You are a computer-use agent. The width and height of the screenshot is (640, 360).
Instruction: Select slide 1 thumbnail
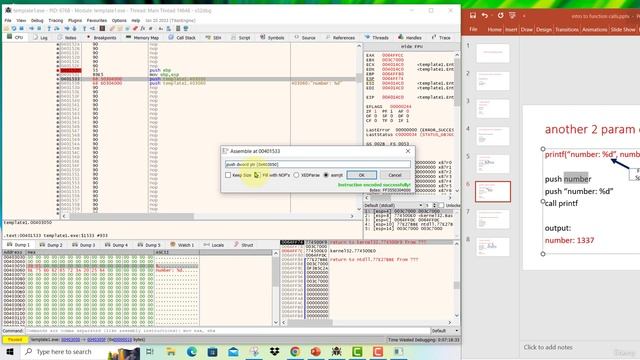point(493,53)
